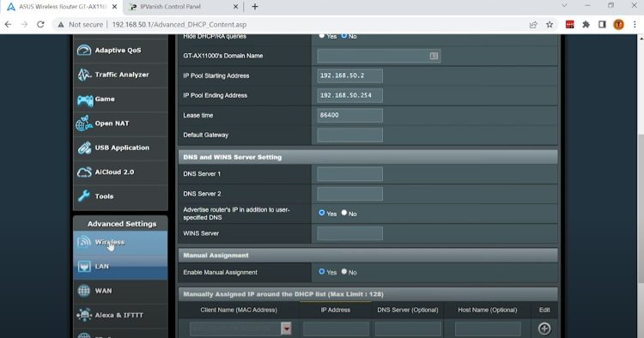Click the browser address URL
This screenshot has height=338, width=644.
179,25
